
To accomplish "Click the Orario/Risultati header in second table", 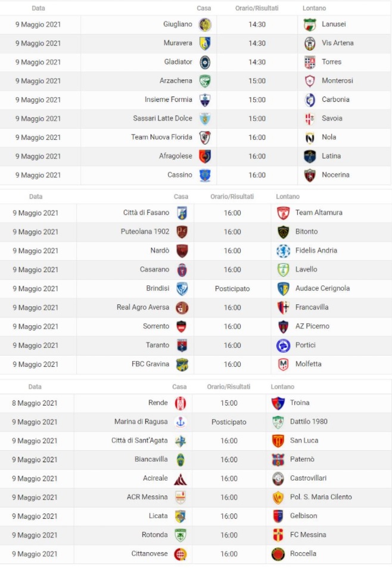I will pyautogui.click(x=232, y=197).
